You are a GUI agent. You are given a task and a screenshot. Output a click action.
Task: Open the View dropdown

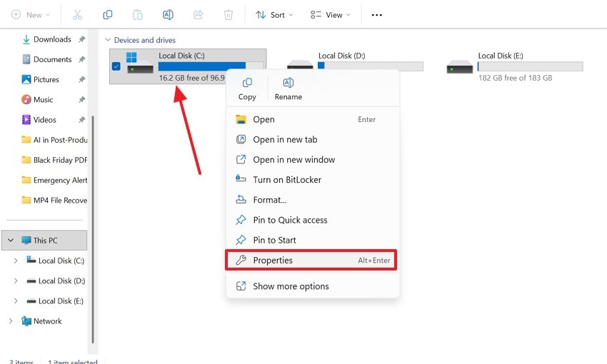331,15
